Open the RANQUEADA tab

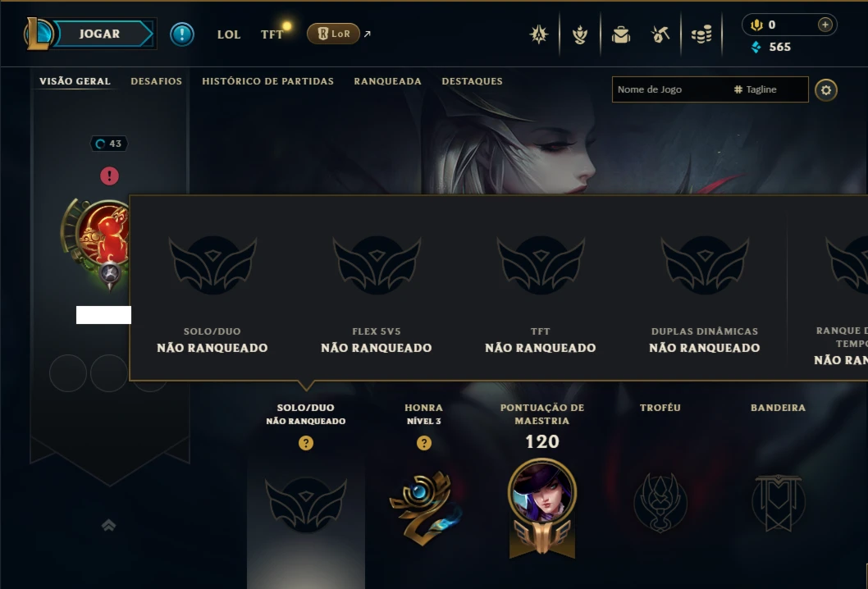click(x=387, y=81)
